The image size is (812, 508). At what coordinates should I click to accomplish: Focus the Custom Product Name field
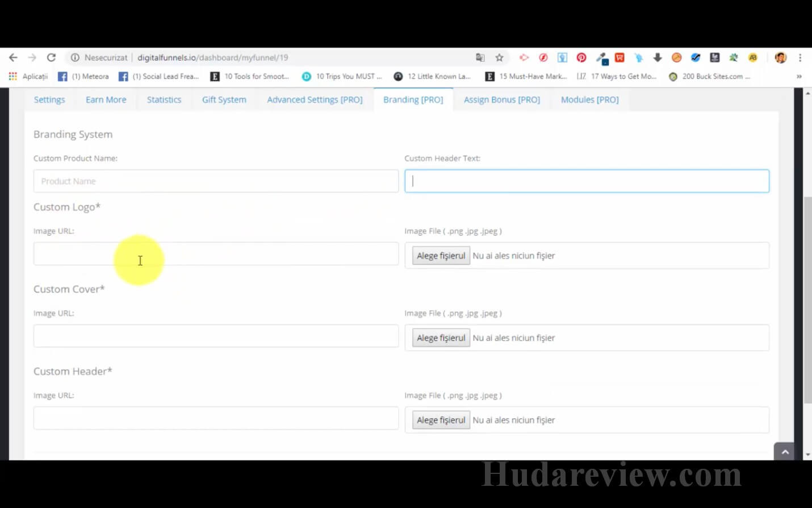point(216,181)
